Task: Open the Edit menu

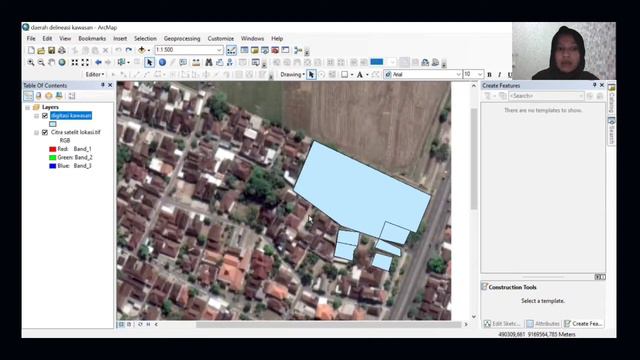Action: click(x=47, y=38)
